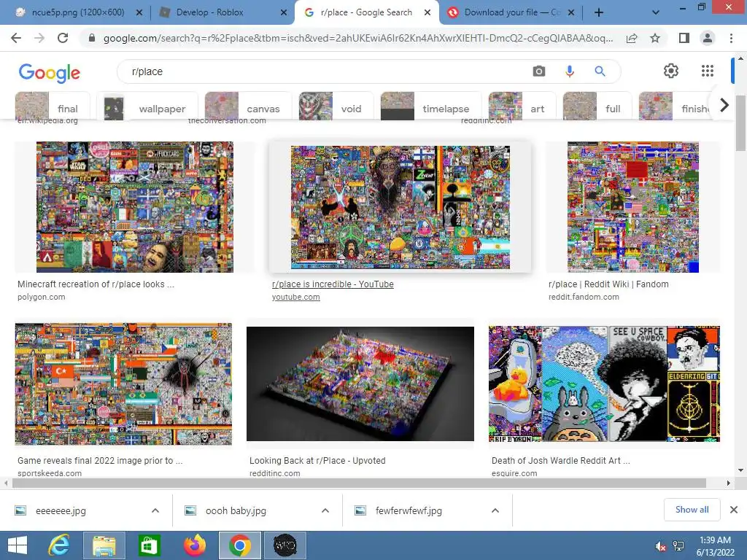Go to the Google logo homepage

point(49,72)
